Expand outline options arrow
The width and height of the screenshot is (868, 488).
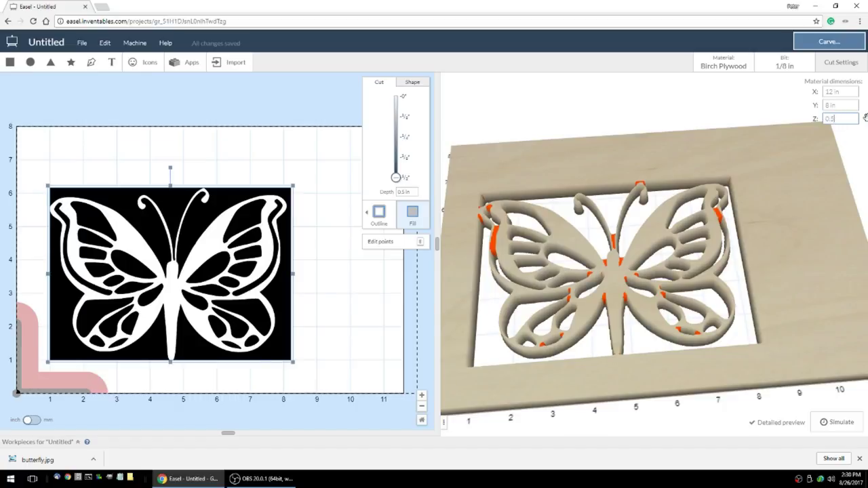point(367,212)
